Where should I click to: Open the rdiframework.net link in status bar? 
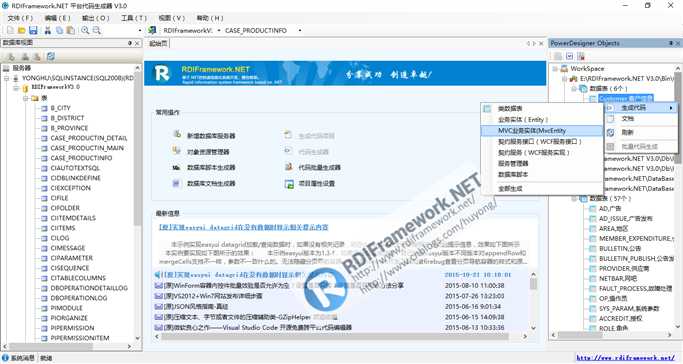click(x=626, y=358)
